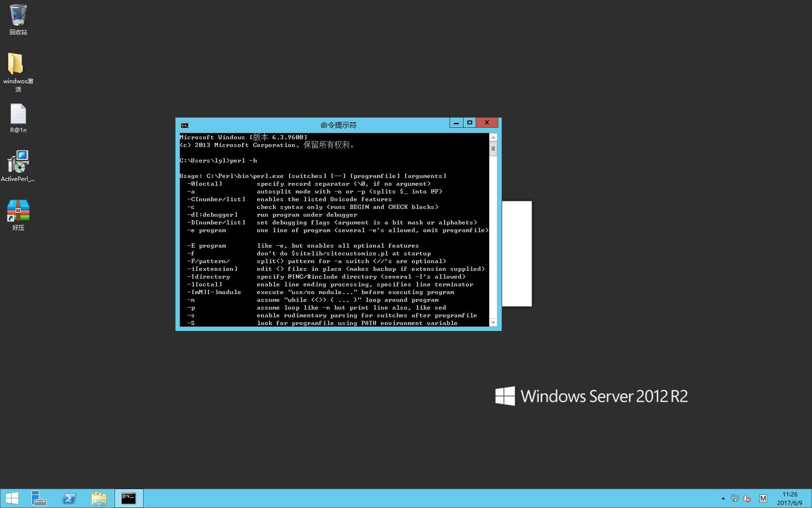Click the console scrollbar up arrow
Viewport: 812px width, 508px height.
(x=493, y=137)
